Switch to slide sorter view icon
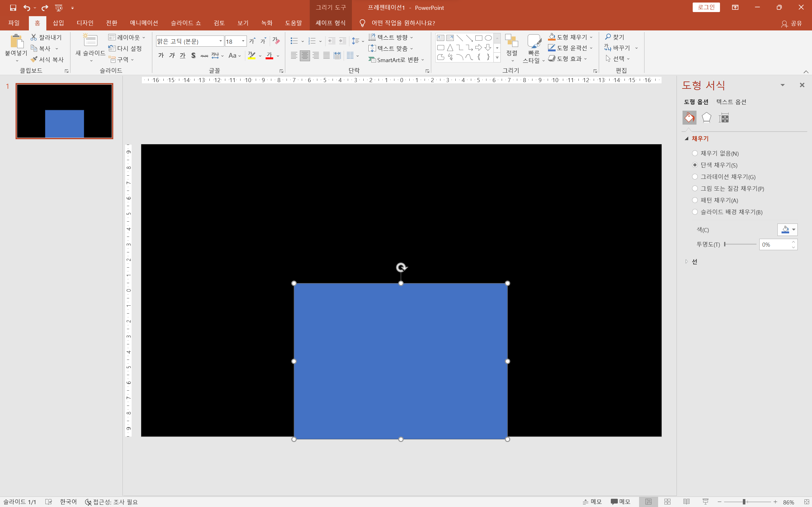Screen dimensions: 812x507 [x=667, y=502]
